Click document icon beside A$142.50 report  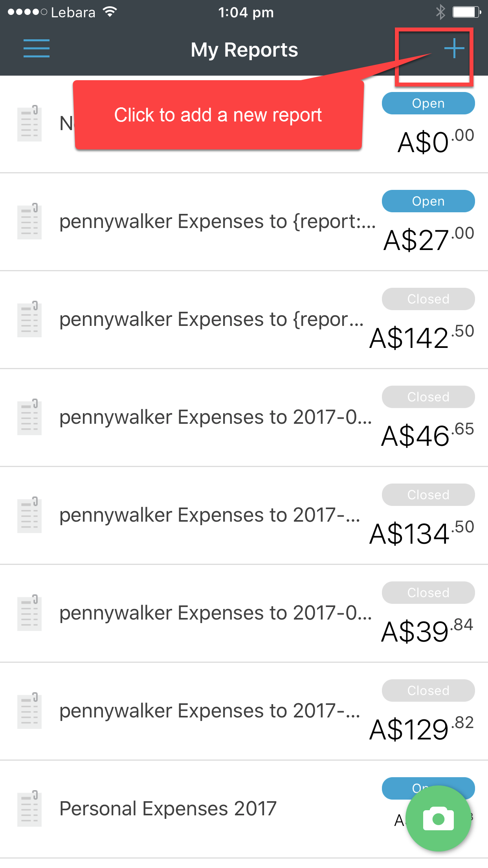click(29, 319)
